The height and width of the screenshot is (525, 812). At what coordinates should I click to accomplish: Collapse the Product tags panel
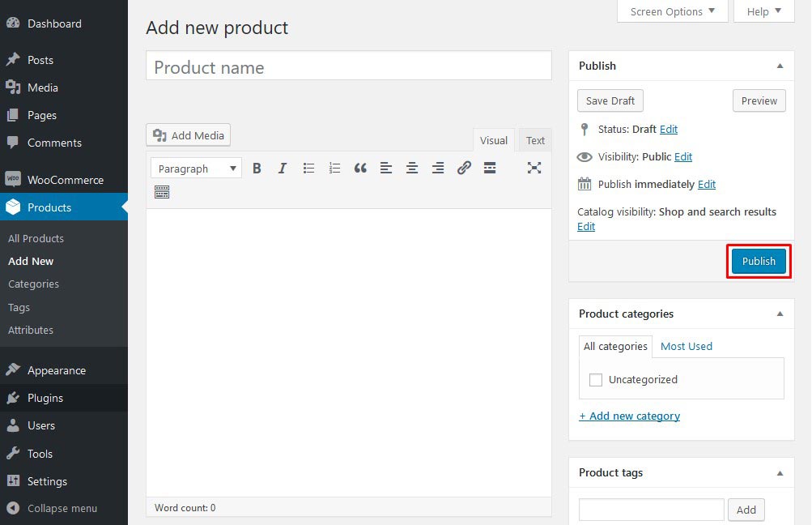(x=780, y=472)
